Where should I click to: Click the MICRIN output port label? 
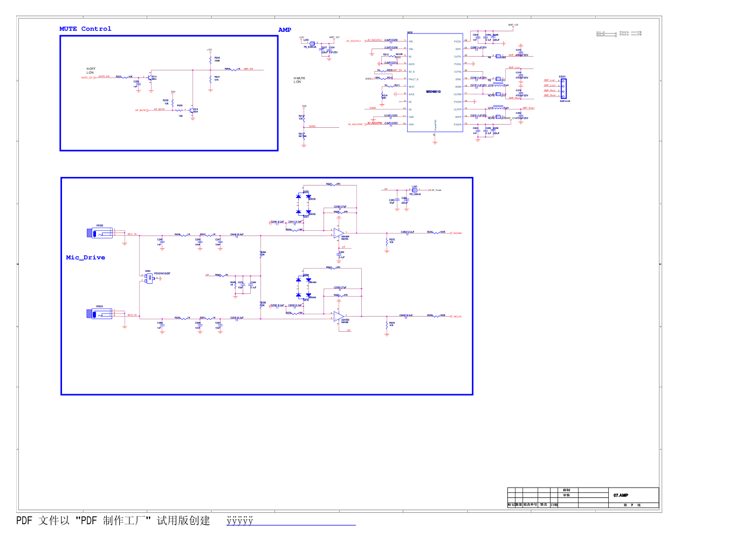457,234
